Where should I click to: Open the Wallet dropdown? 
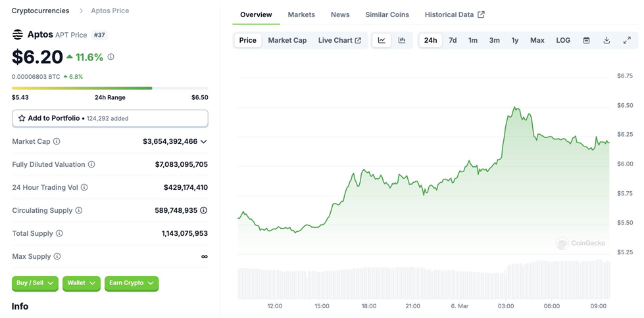click(82, 283)
